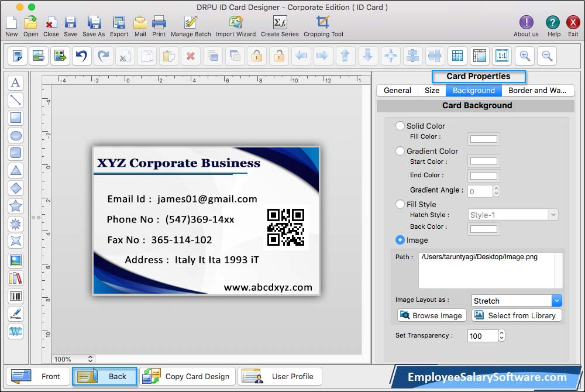The width and height of the screenshot is (585, 392).
Task: Open the Image Layout Stretch dropdown
Action: pos(517,301)
